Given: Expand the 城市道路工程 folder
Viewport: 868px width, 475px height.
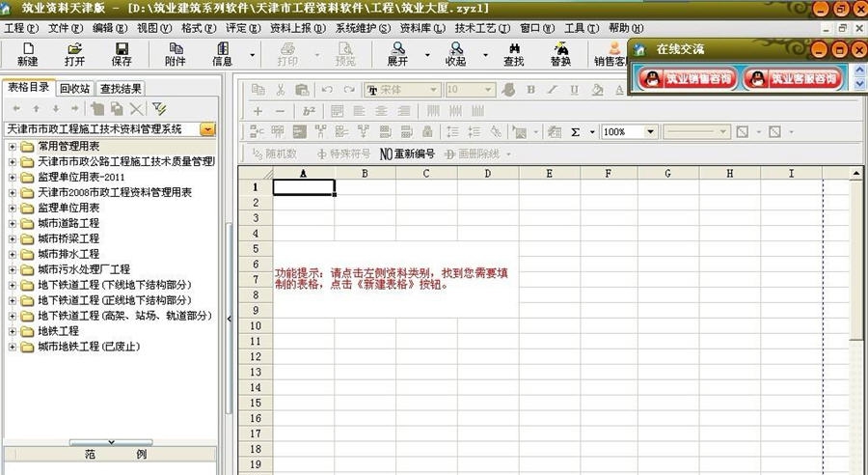Looking at the screenshot, I should pos(13,223).
